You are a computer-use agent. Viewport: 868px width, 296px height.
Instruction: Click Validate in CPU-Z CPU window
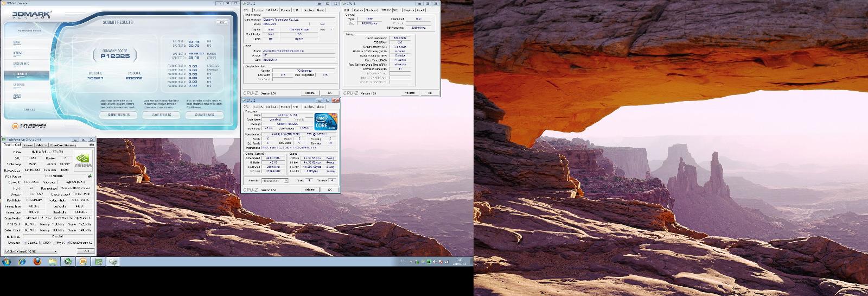[x=309, y=190]
